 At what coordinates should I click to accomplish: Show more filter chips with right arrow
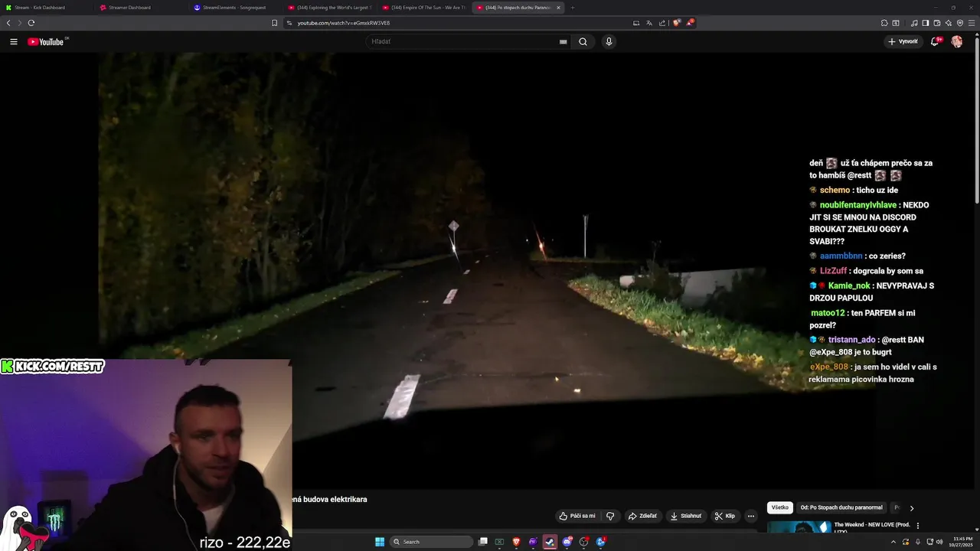pos(911,508)
